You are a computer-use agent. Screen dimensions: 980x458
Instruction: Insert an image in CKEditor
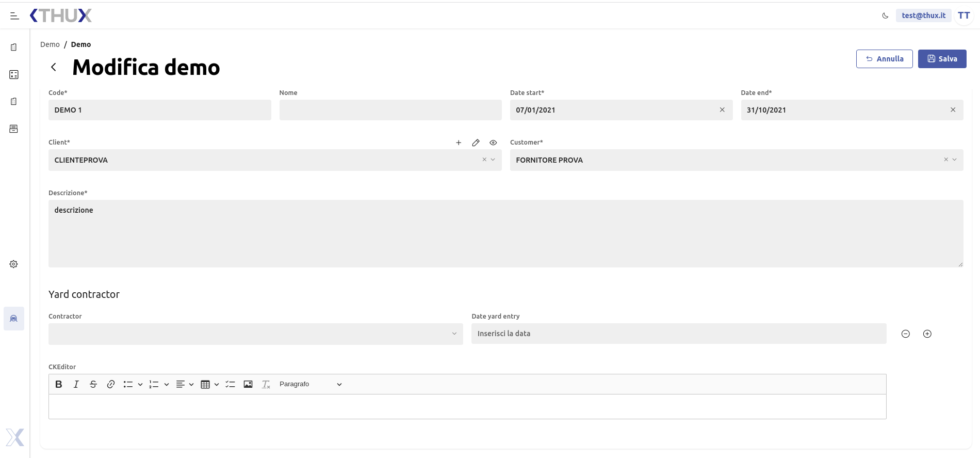point(248,384)
